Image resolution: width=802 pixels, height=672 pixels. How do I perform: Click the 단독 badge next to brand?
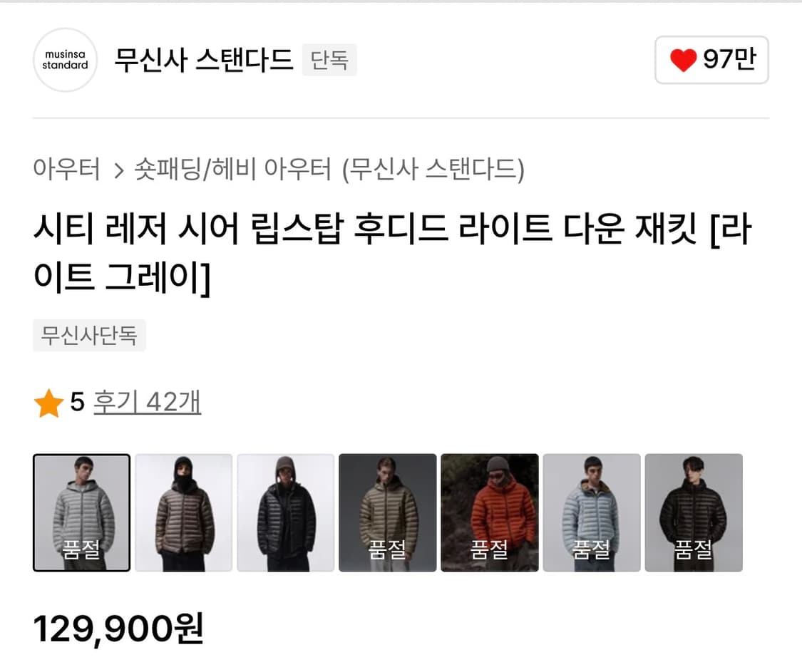coord(329,60)
